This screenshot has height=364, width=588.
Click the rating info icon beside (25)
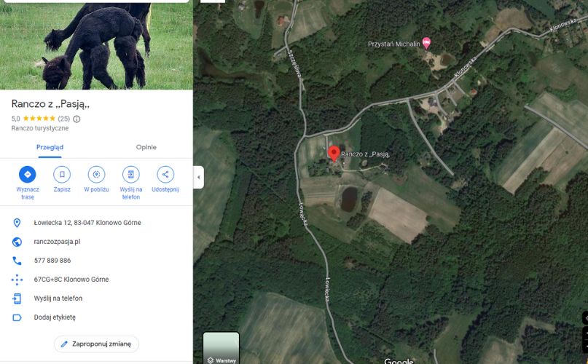coord(77,119)
